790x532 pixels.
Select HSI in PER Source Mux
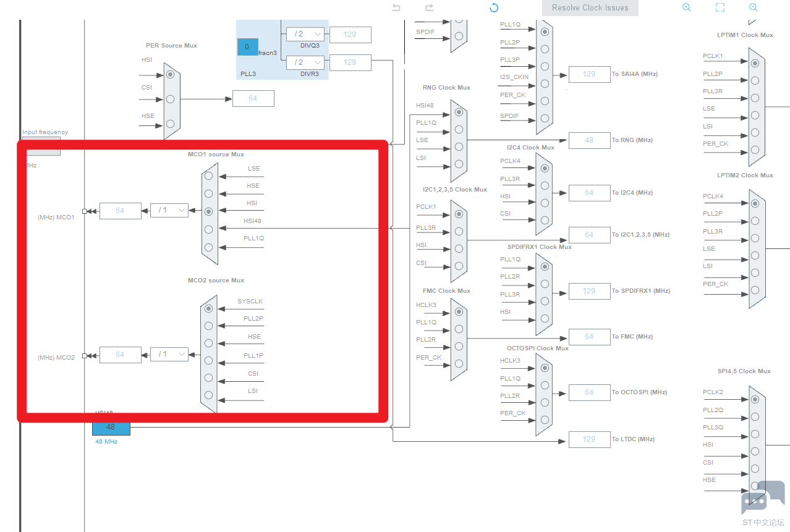(171, 74)
